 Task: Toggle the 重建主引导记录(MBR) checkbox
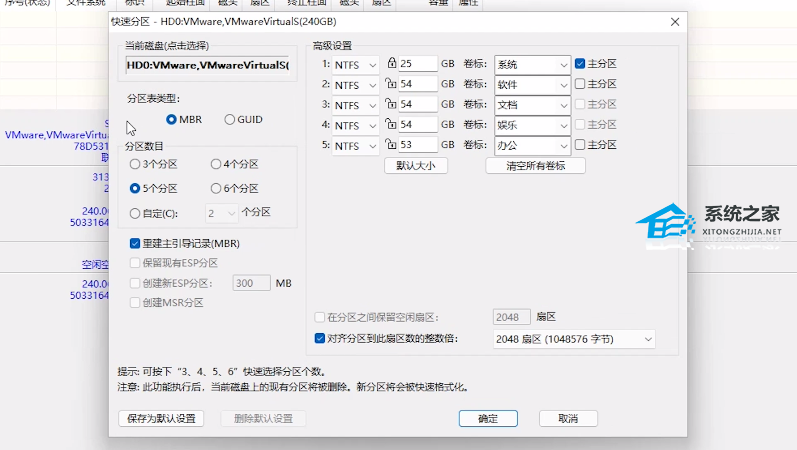[x=185, y=244]
